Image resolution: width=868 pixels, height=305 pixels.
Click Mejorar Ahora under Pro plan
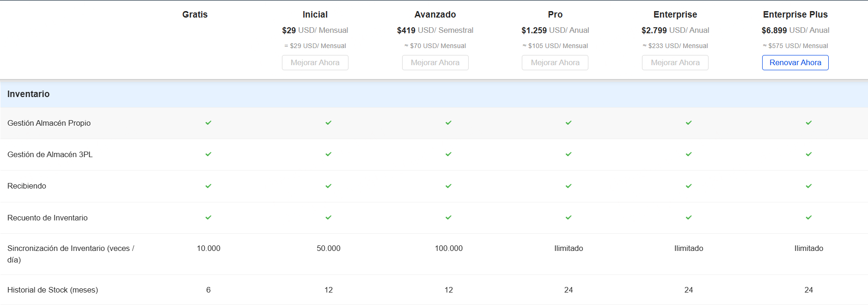point(555,63)
